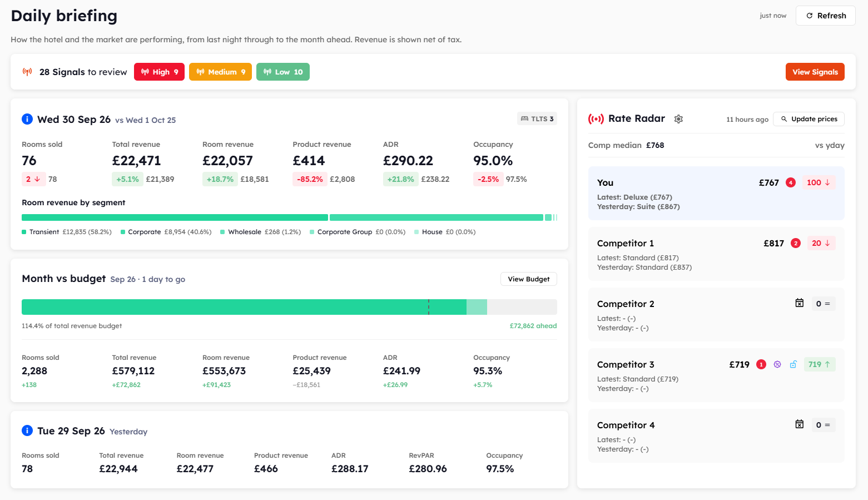
Task: Click Competitor 4's '0 =' change chip
Action: point(824,425)
